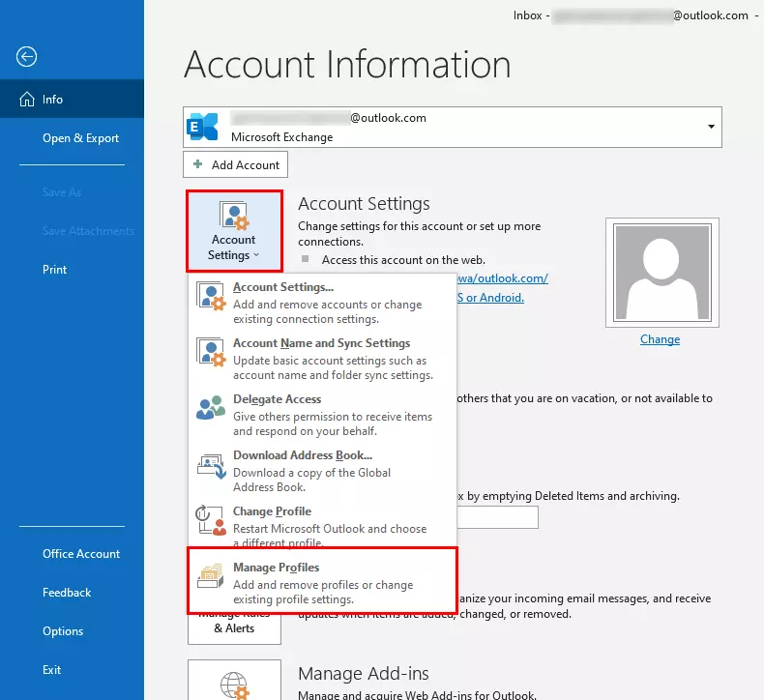
Task: Click the iOS or Android app link
Action: pos(490,297)
